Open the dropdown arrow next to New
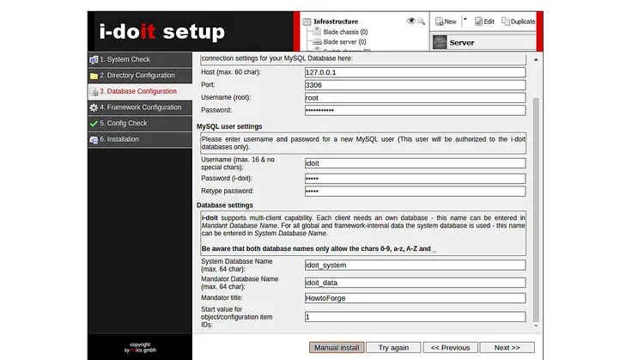This screenshot has height=360, width=644. (x=465, y=19)
